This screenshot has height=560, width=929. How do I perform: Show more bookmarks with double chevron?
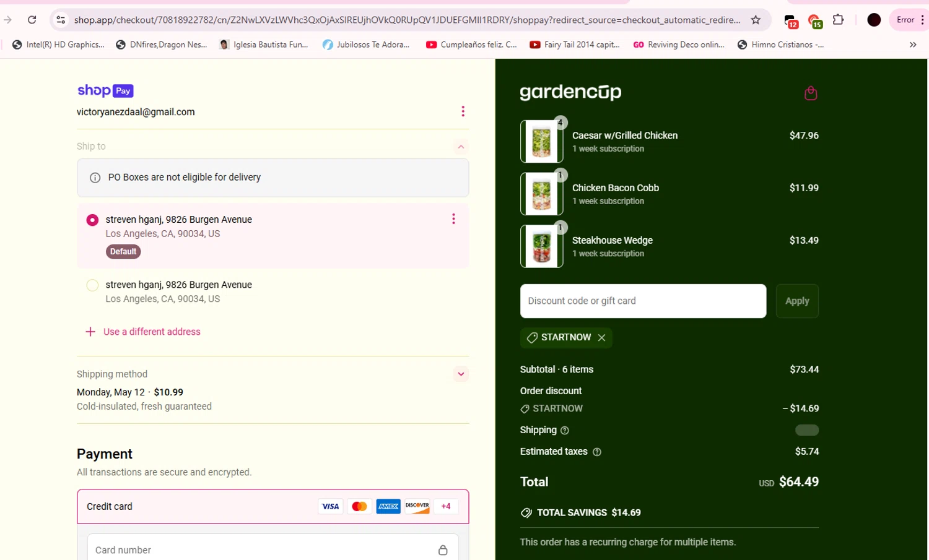[913, 45]
